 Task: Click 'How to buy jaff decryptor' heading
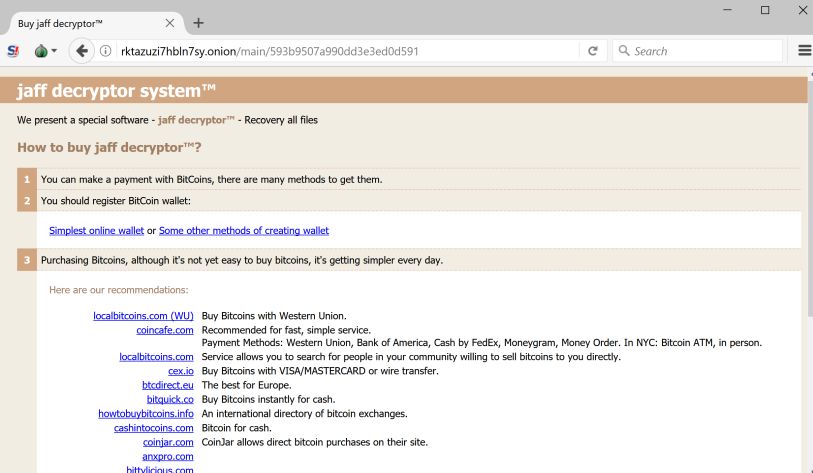click(x=109, y=147)
